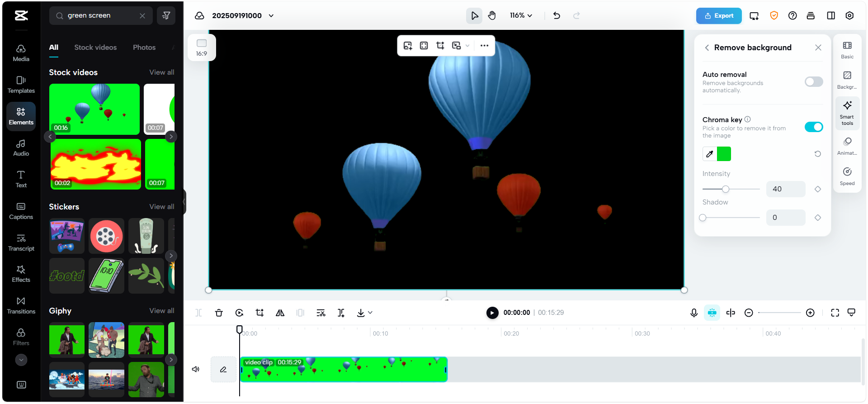Click View all next to Stickers
Viewport: 868px width, 404px height.
tap(161, 207)
